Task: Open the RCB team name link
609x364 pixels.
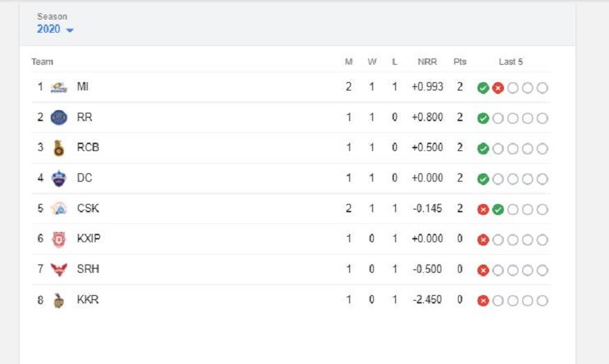Action: click(x=88, y=148)
